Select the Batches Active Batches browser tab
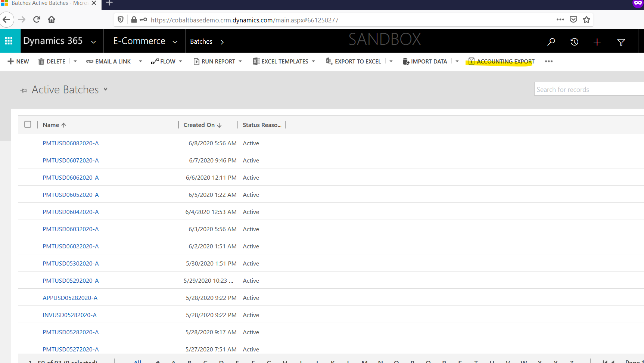644x363 pixels. pyautogui.click(x=50, y=3)
